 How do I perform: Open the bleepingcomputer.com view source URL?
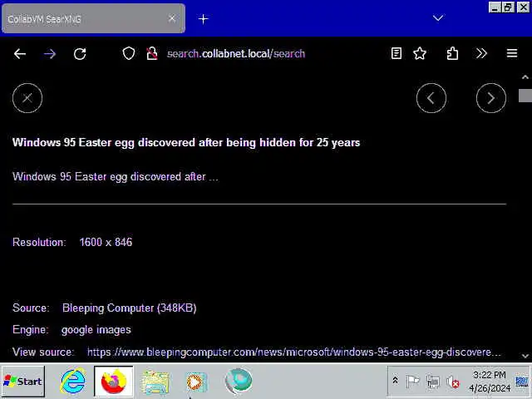point(293,352)
